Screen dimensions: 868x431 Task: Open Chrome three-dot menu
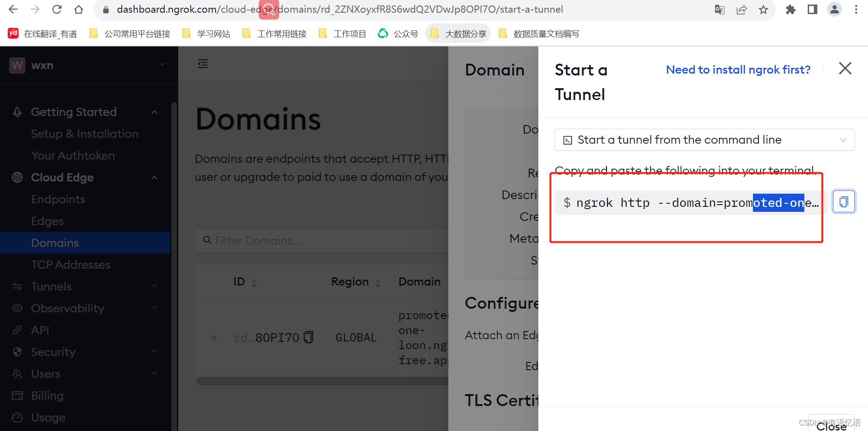point(856,10)
